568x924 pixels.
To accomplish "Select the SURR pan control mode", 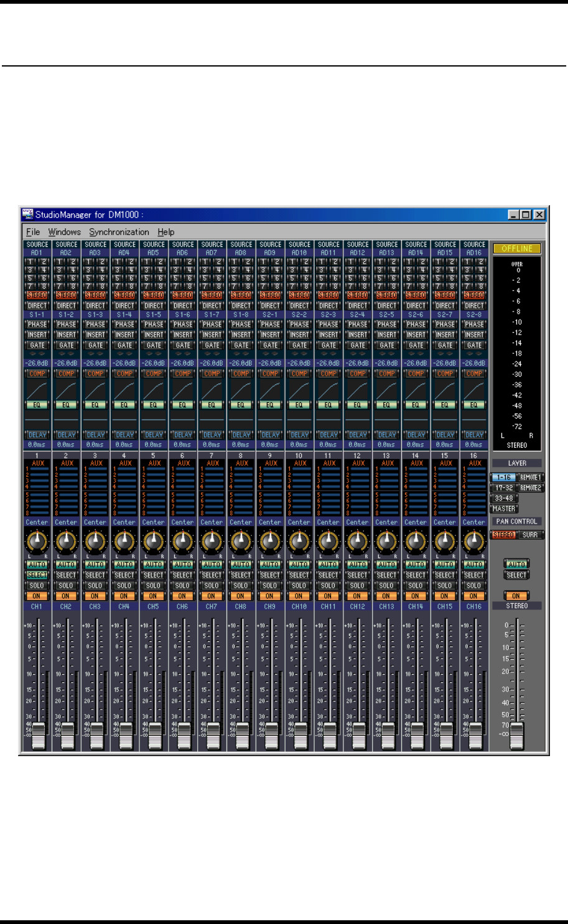I will pyautogui.click(x=531, y=535).
